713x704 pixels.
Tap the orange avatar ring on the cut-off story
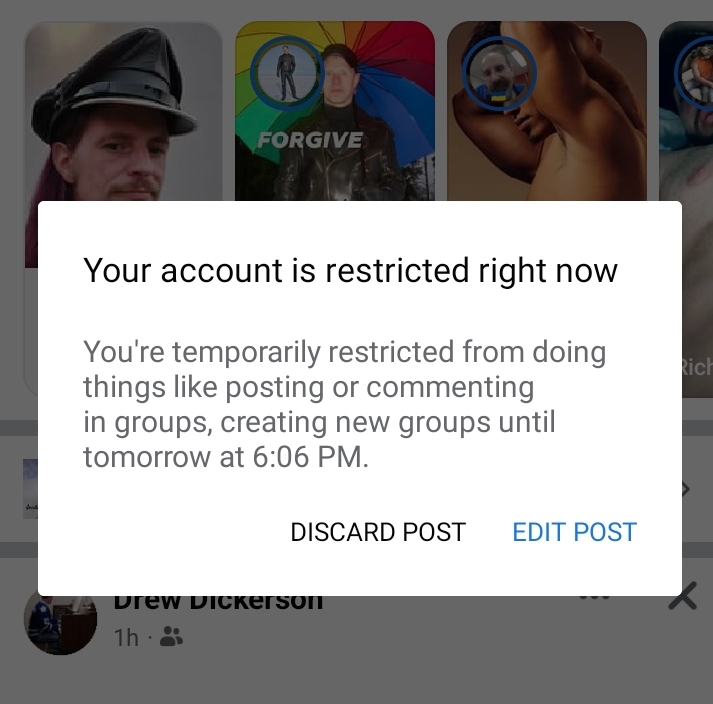pyautogui.click(x=696, y=74)
